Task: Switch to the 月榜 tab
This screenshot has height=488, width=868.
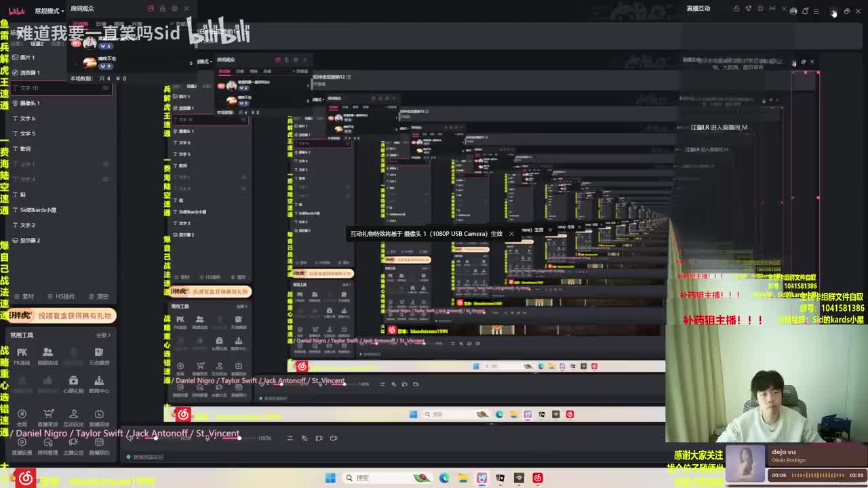Action: click(137, 24)
